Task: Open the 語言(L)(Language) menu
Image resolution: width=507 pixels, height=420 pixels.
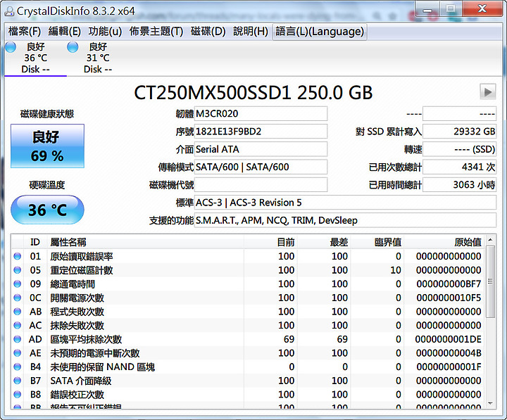Action: 320,32
